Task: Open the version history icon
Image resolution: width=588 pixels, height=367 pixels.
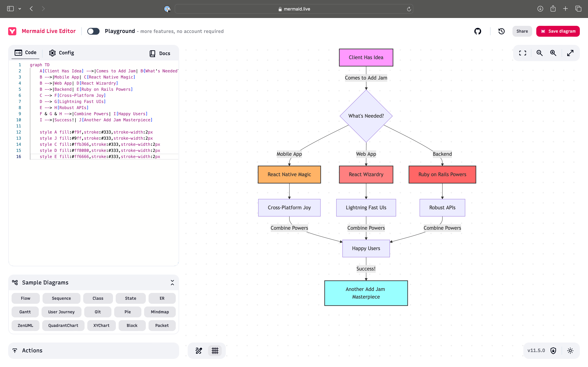Action: [x=502, y=31]
